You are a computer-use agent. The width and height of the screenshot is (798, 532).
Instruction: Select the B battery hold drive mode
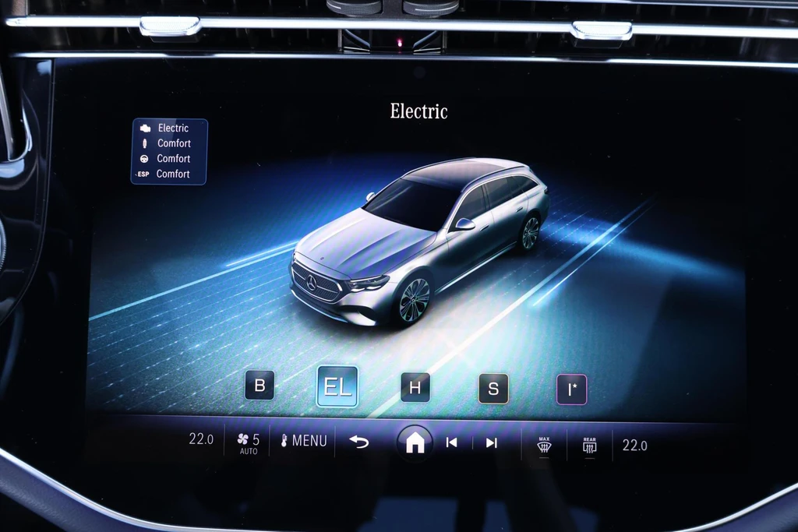tap(260, 385)
